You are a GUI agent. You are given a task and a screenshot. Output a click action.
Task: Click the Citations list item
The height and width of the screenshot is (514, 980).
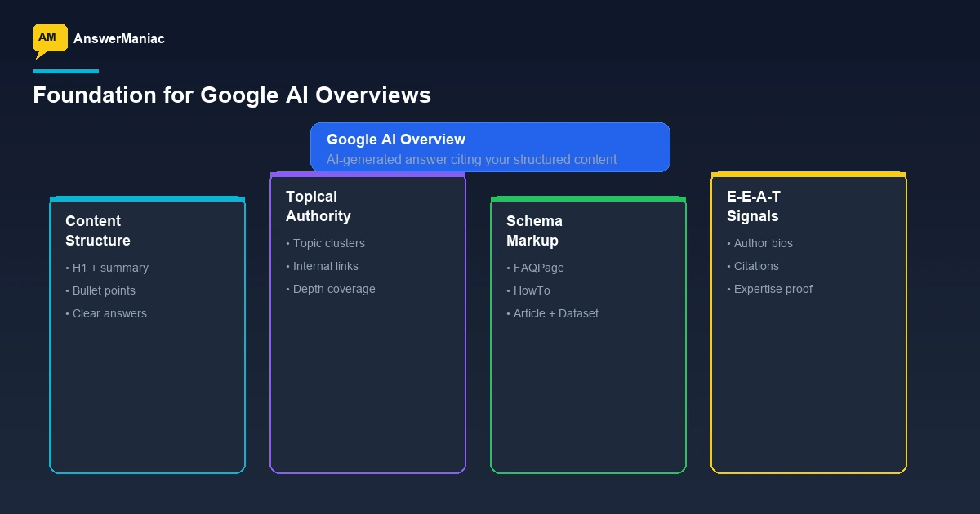tap(752, 266)
